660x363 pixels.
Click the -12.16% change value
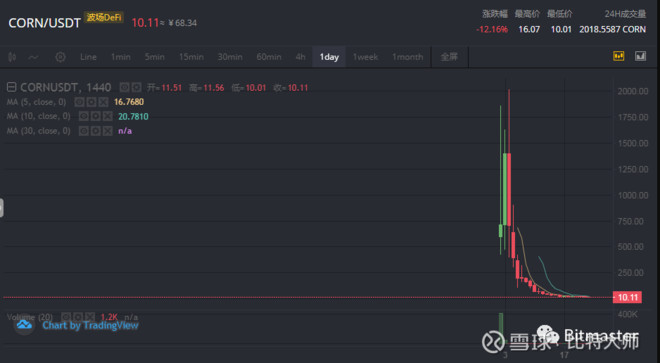pyautogui.click(x=492, y=29)
